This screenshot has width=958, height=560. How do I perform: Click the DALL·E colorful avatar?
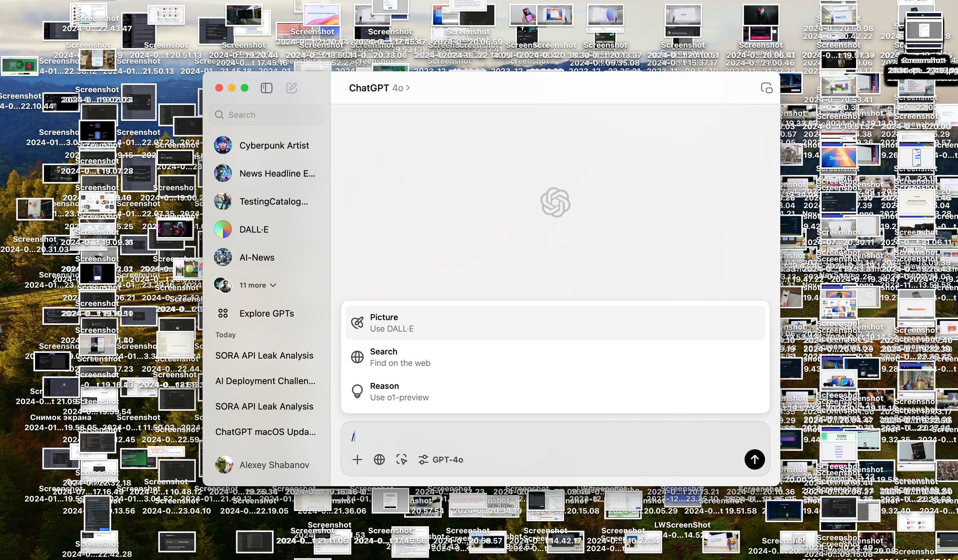point(223,230)
